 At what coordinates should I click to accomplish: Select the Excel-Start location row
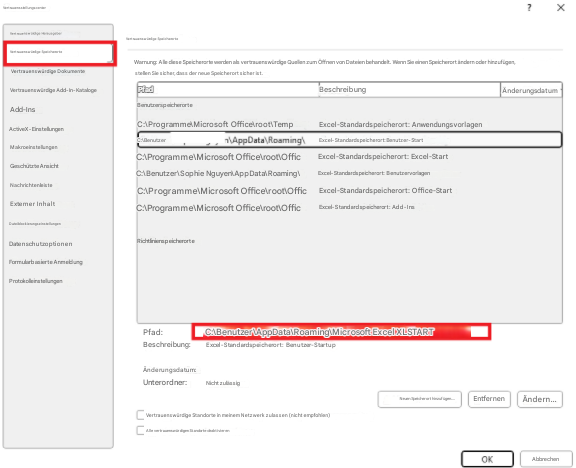pyautogui.click(x=349, y=157)
